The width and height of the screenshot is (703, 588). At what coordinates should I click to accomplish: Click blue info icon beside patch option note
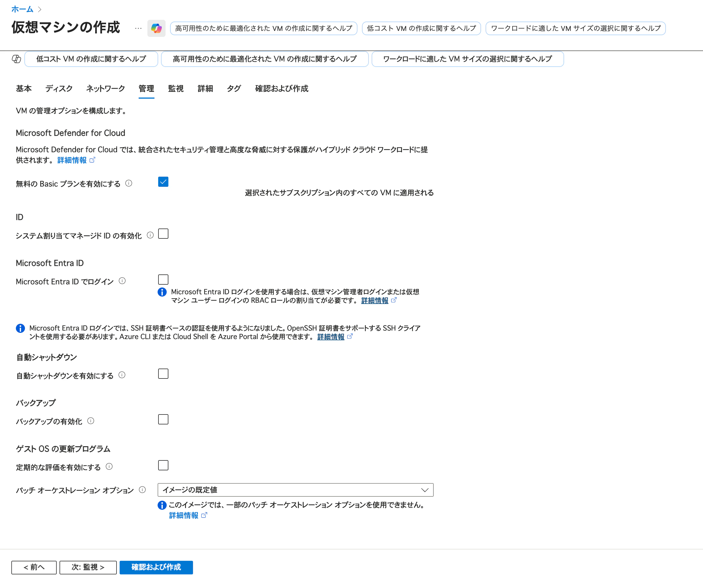pos(162,505)
